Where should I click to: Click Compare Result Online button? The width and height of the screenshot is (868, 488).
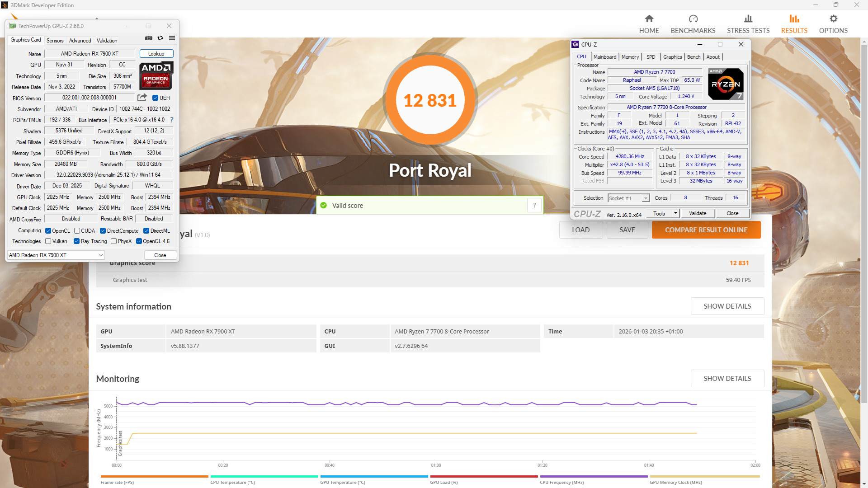[706, 230]
